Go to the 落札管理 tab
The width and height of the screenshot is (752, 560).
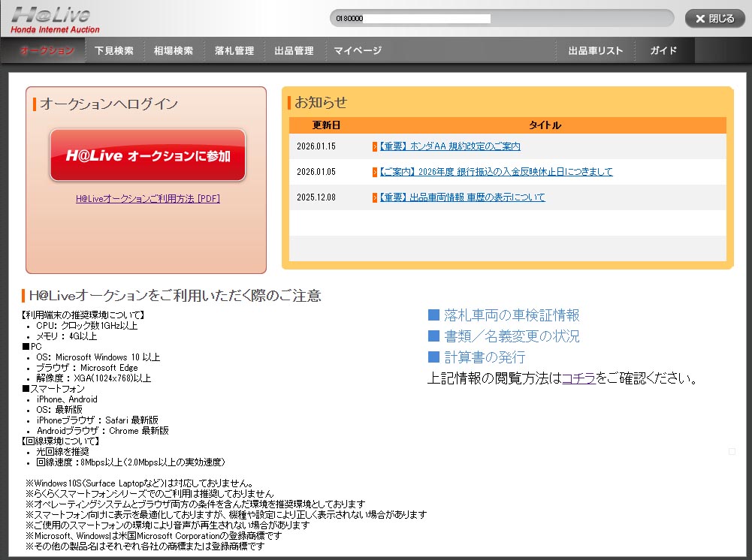coord(234,51)
